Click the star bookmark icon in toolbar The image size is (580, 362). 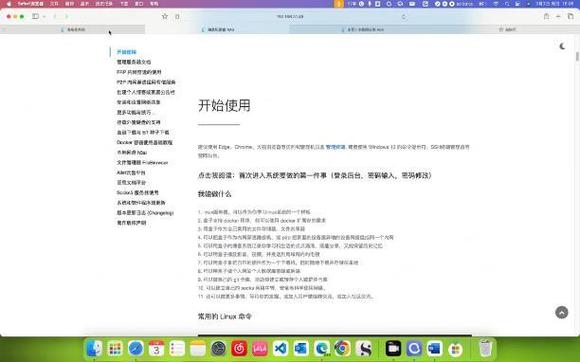(165, 16)
